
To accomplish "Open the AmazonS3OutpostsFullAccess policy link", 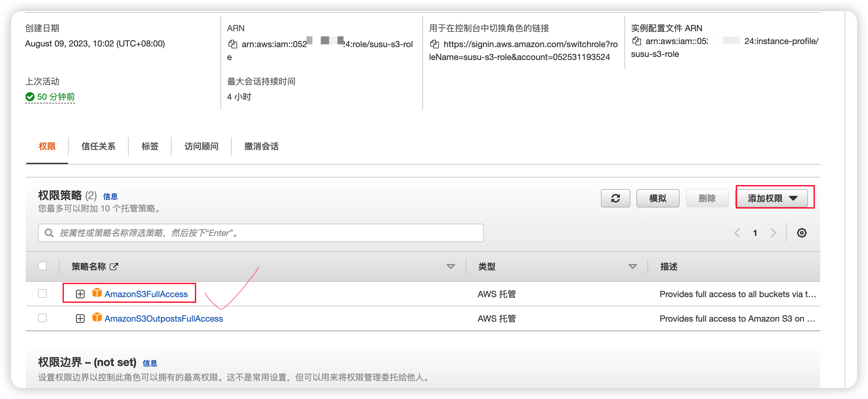I will [164, 319].
